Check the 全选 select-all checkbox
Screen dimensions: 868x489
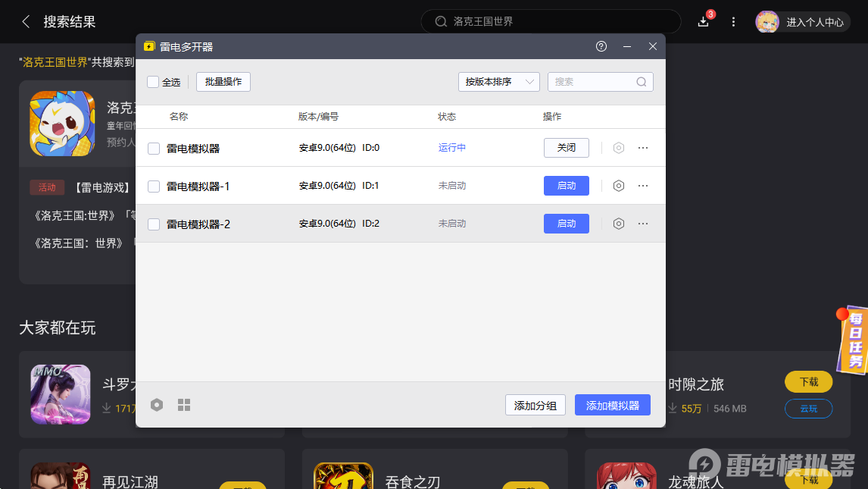[x=153, y=81]
